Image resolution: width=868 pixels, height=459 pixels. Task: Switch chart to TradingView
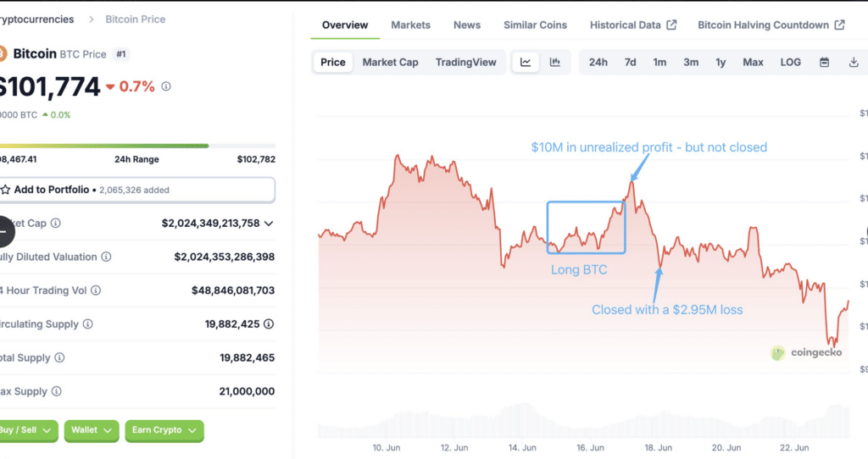click(x=465, y=62)
